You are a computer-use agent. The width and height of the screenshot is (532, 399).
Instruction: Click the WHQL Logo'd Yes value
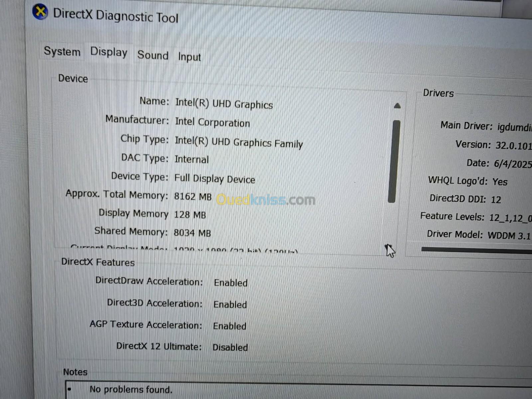click(500, 182)
